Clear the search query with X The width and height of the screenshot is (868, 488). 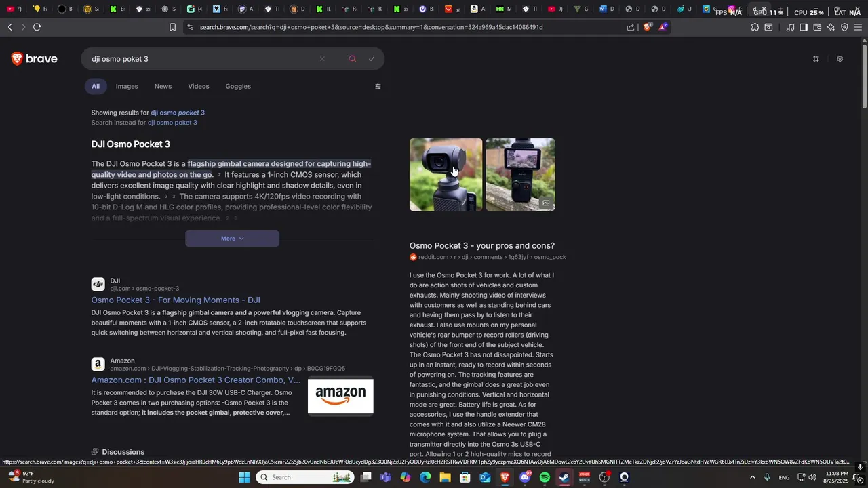(x=322, y=59)
